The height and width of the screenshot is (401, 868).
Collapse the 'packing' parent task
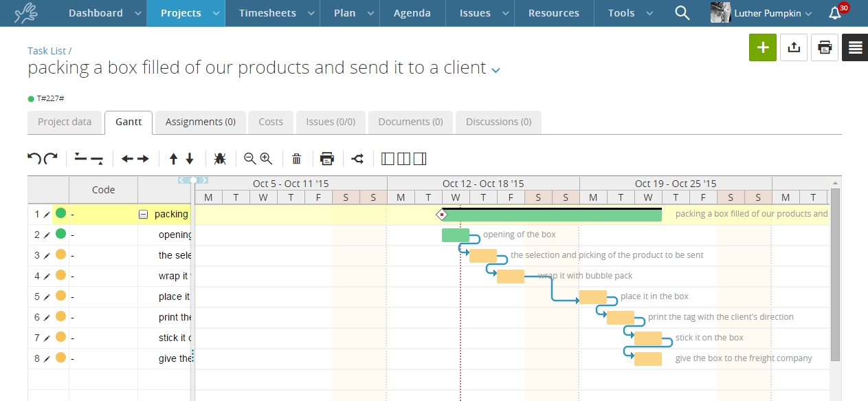click(x=144, y=214)
